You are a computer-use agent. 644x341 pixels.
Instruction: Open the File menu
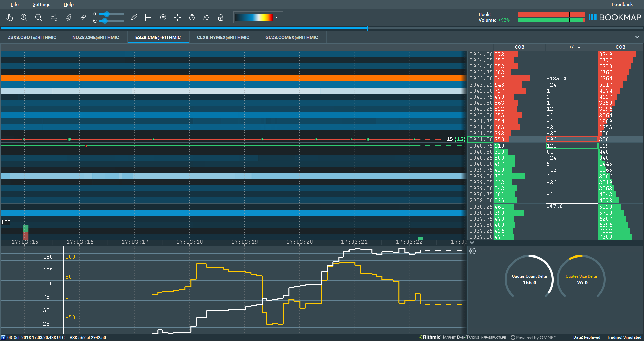point(14,4)
